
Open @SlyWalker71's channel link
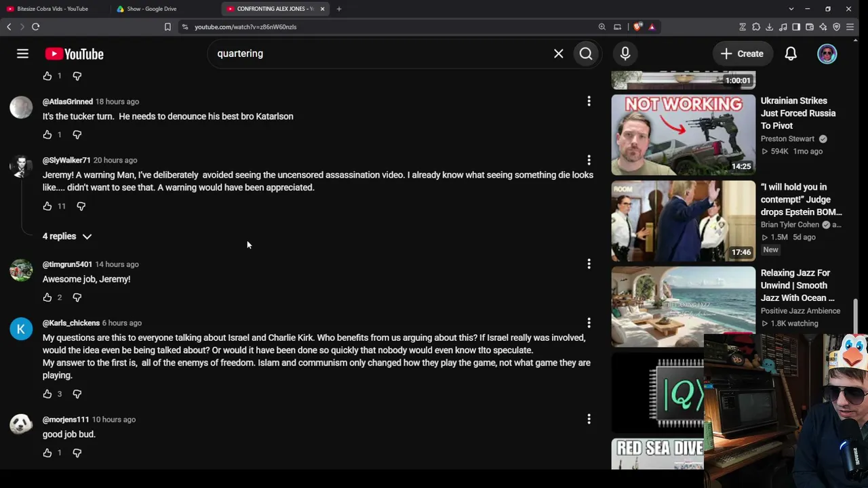click(66, 161)
